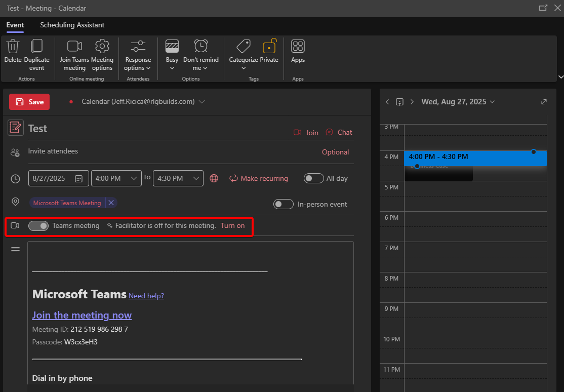
Task: Click Dial in by phone heading
Action: (x=62, y=378)
